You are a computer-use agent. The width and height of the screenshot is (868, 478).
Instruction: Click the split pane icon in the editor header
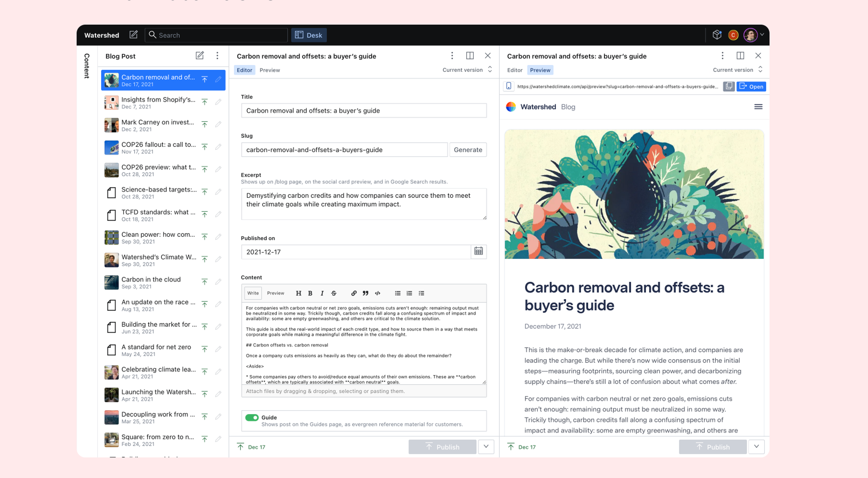tap(470, 56)
